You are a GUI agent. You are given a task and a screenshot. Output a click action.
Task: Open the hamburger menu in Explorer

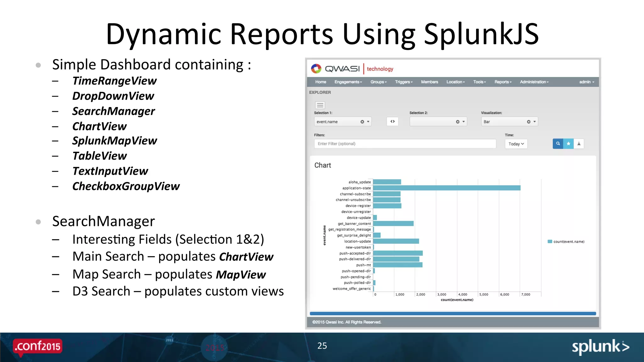pyautogui.click(x=320, y=105)
